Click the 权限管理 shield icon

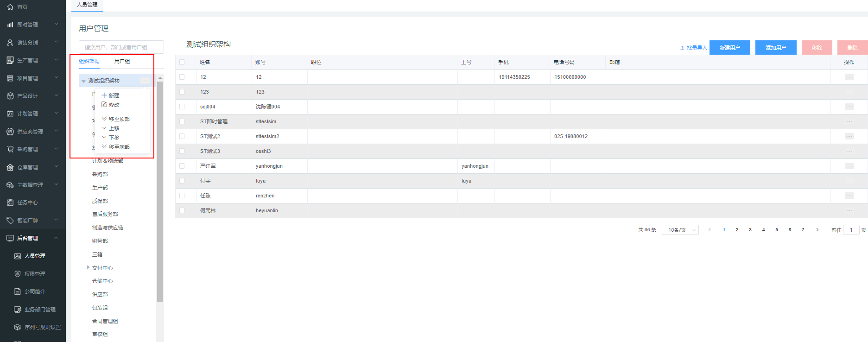[x=18, y=274]
